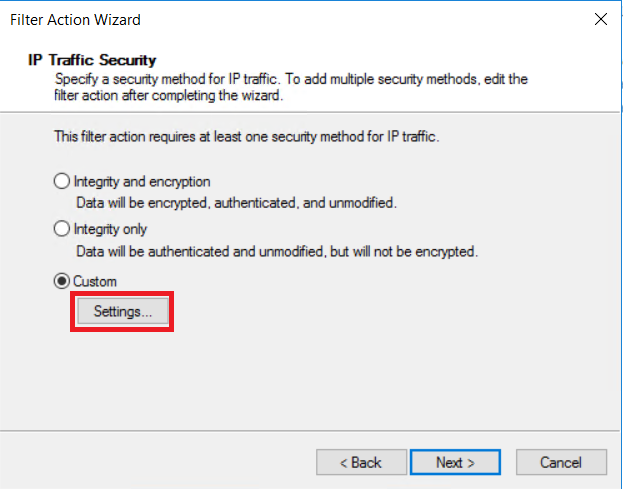Go Back to the previous wizard page
The width and height of the screenshot is (623, 489).
[360, 462]
